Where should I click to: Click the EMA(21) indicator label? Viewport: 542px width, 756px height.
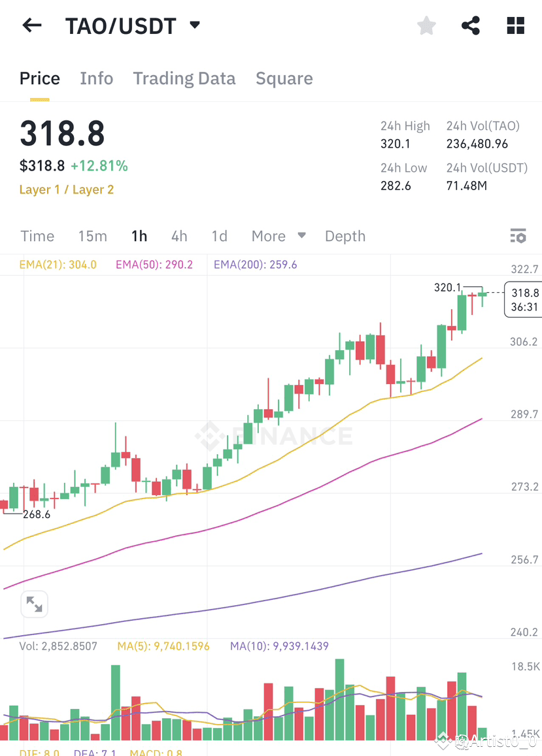58,265
